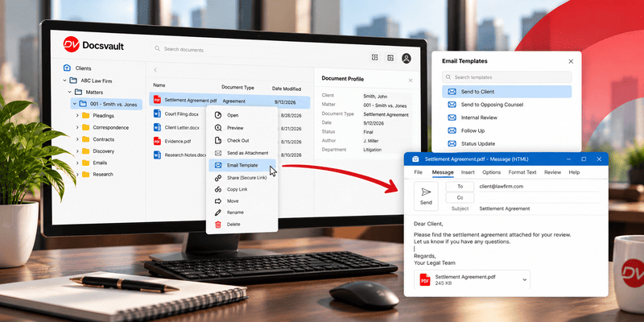This screenshot has width=644, height=322.
Task: Open the Options tab in message window
Action: tap(491, 172)
